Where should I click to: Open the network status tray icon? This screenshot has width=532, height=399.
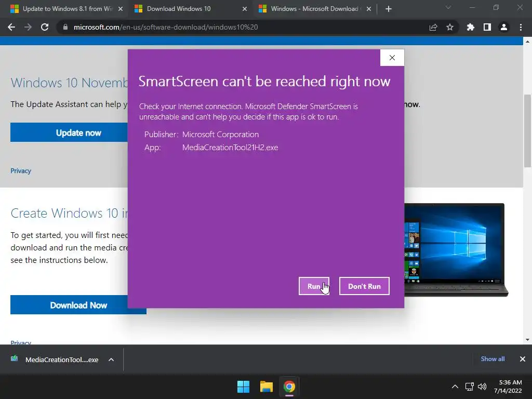pos(469,387)
